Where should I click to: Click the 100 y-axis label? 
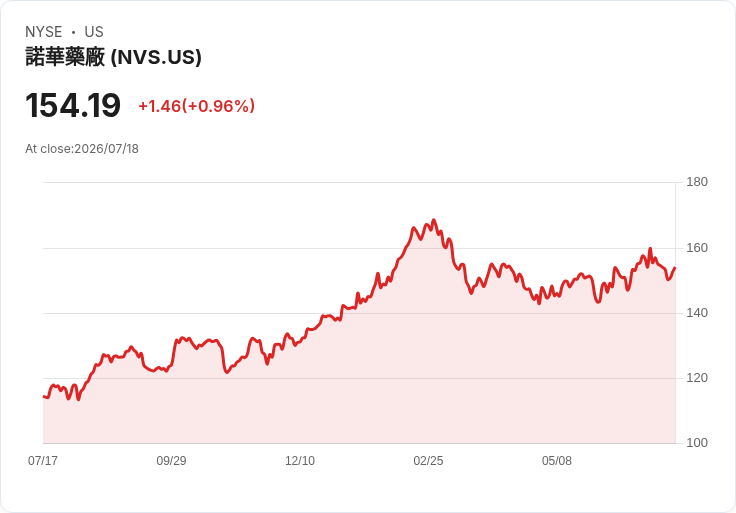point(697,443)
